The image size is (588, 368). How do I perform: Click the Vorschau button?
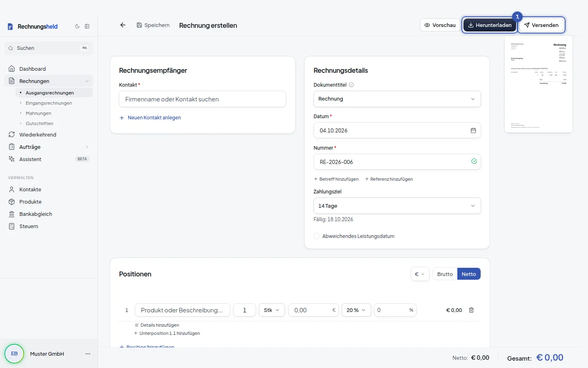click(440, 25)
